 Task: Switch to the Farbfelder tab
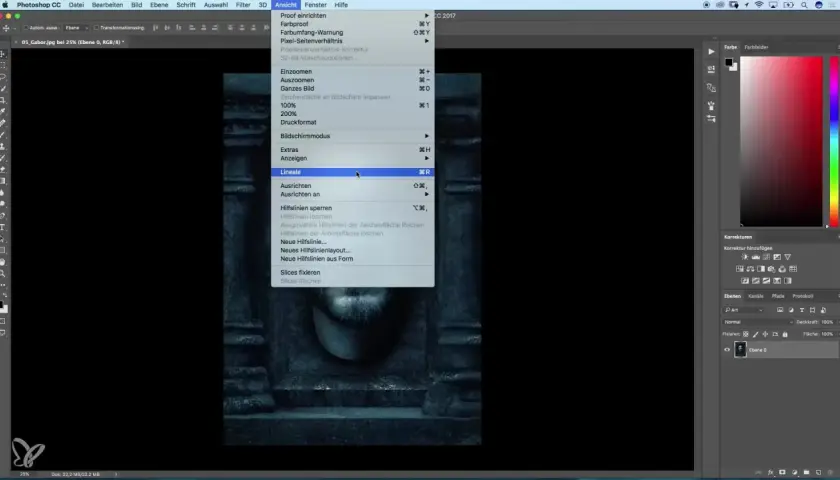756,47
